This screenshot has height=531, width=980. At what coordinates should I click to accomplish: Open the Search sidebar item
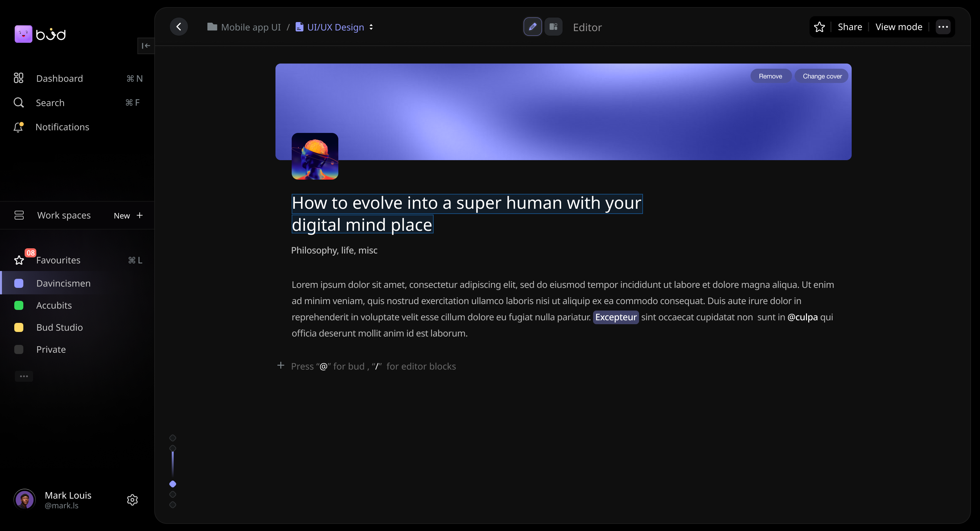pos(50,103)
